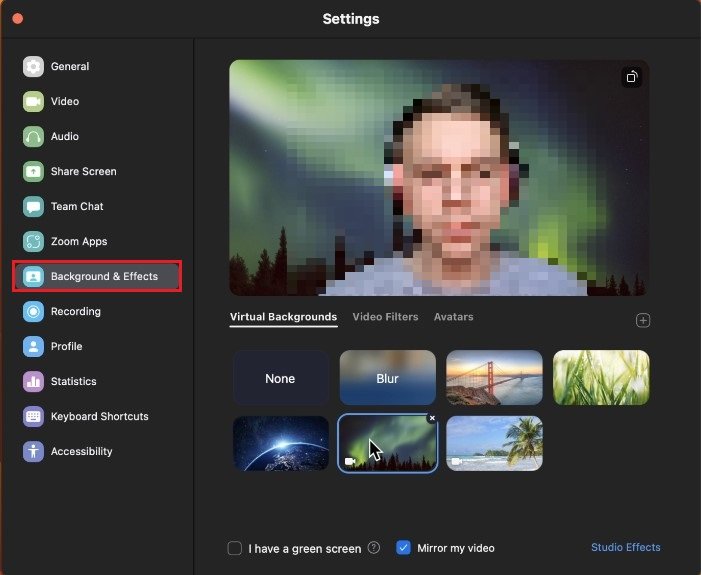Select the Background & Effects icon
The height and width of the screenshot is (575, 701).
click(x=34, y=276)
